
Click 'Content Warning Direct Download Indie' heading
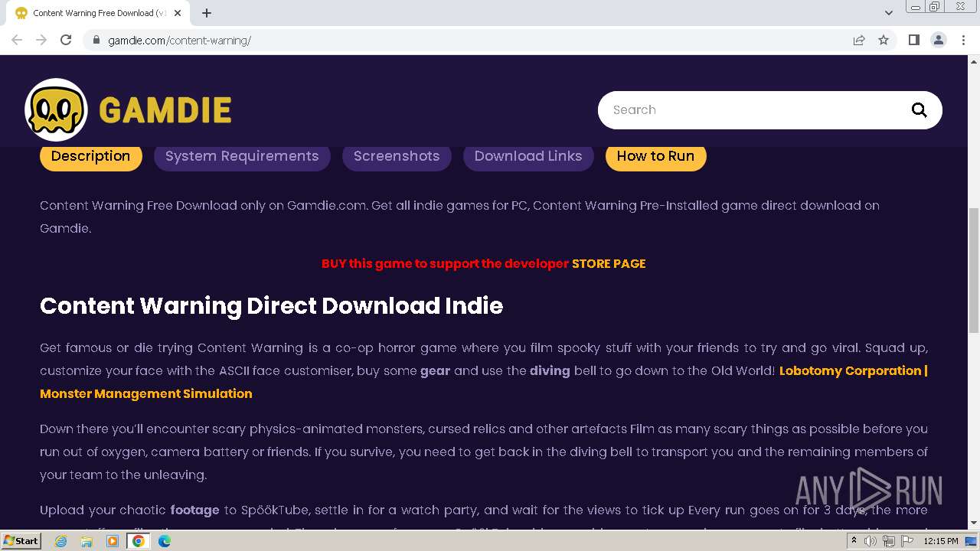tap(272, 306)
